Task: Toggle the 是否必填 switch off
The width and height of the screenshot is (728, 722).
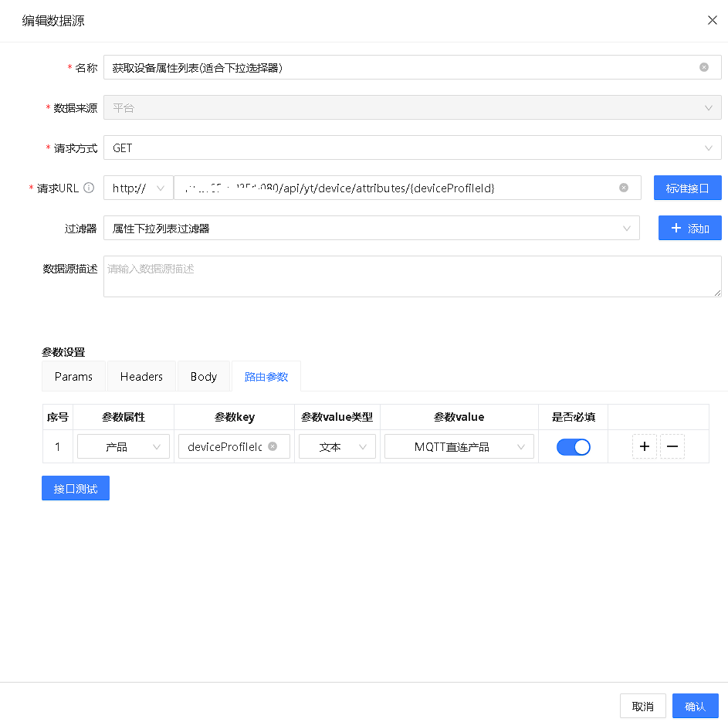Action: pyautogui.click(x=573, y=446)
